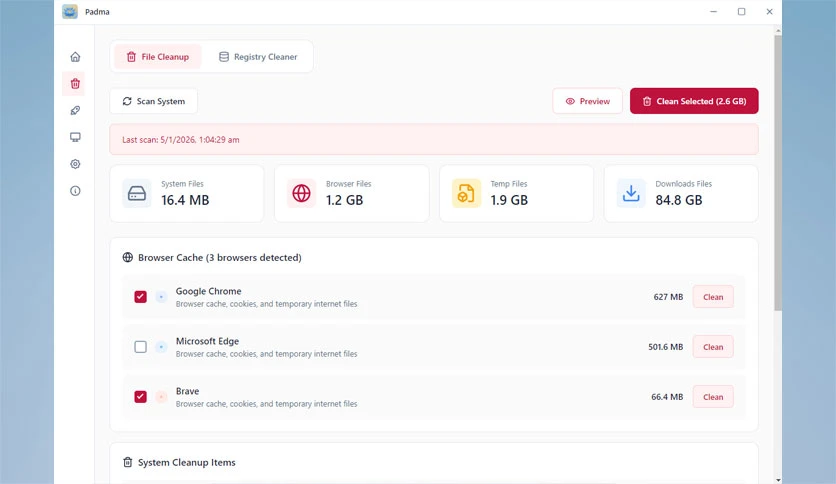The width and height of the screenshot is (836, 484).
Task: Click trash icon beside System Cleanup Items
Action: (x=127, y=462)
